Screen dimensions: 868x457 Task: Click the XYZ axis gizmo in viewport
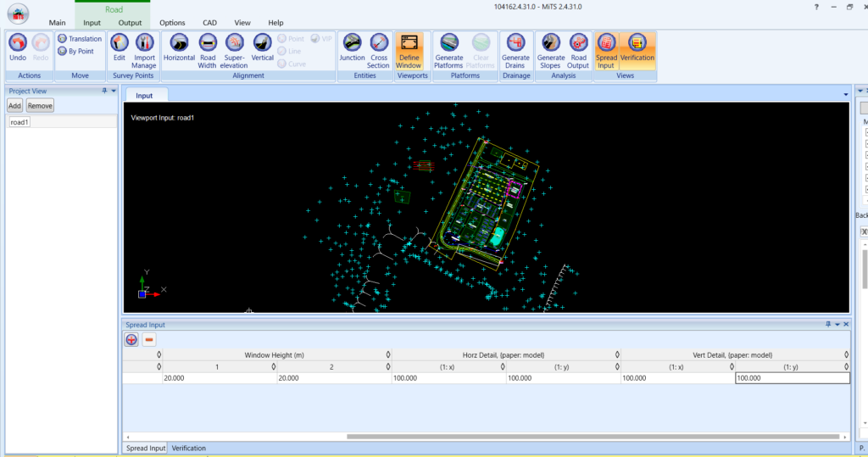click(151, 285)
